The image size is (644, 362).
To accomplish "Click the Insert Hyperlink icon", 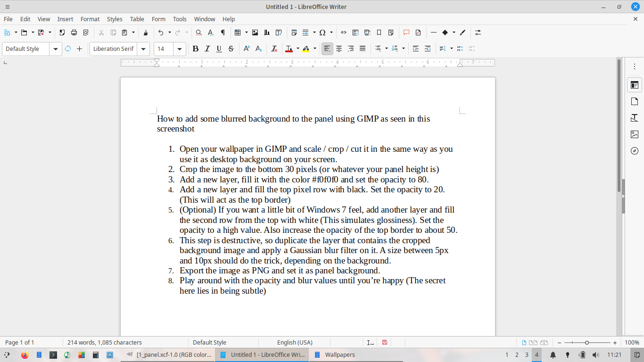I will click(x=344, y=33).
